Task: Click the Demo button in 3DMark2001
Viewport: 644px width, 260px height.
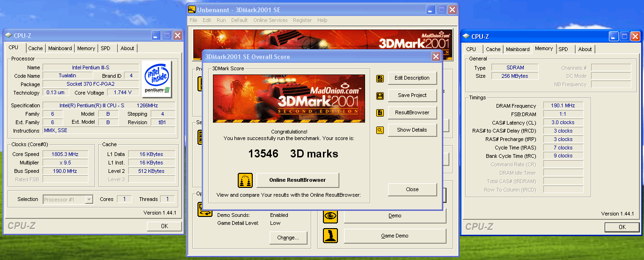Action: tap(395, 216)
